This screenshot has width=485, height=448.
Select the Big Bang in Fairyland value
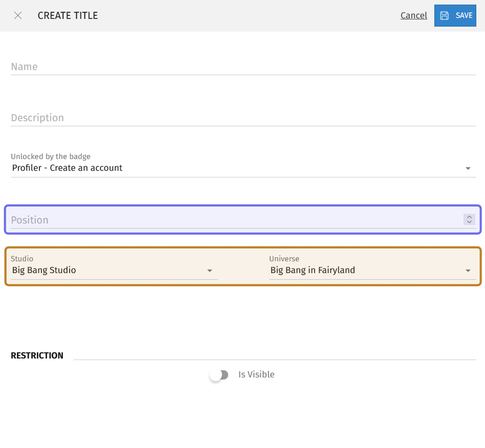pos(313,270)
